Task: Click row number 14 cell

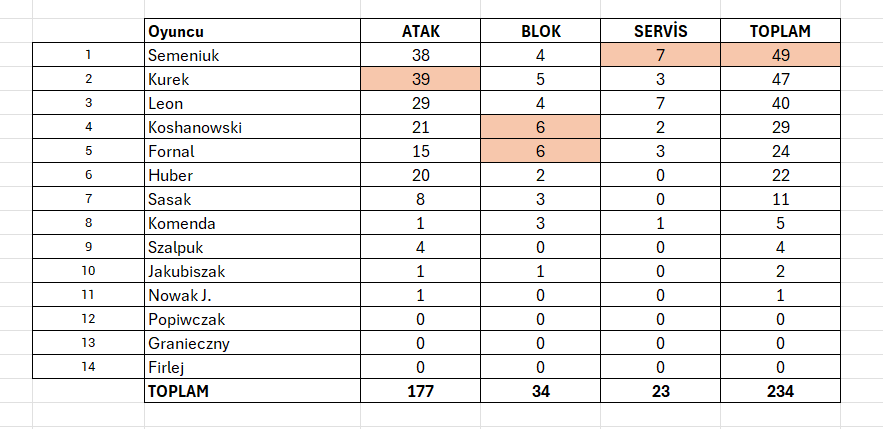Action: pos(88,368)
